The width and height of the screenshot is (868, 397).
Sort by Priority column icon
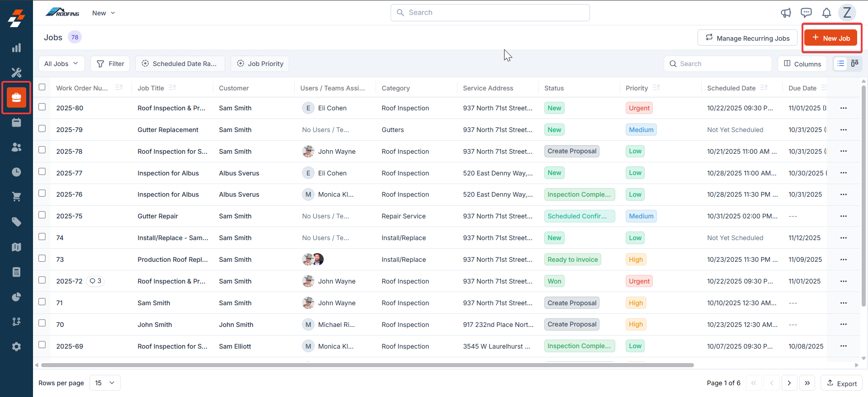point(656,88)
